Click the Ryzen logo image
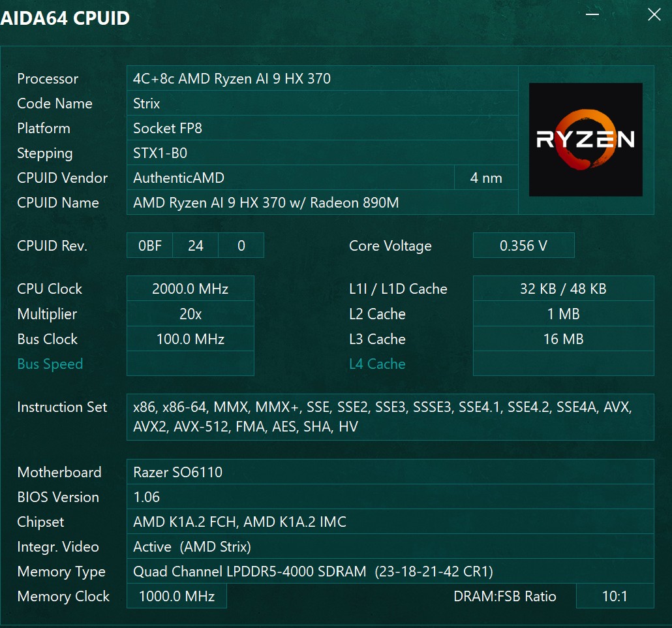The image size is (672, 628). (585, 140)
